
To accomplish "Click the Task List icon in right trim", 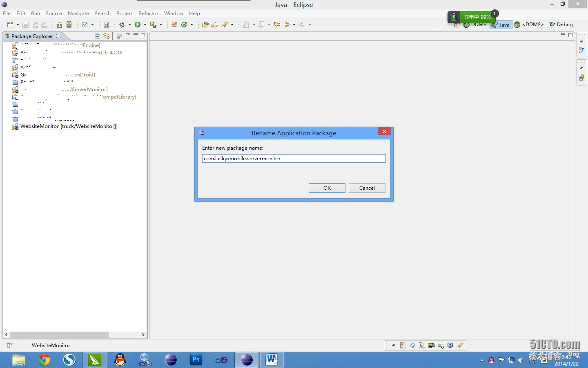I will (x=582, y=78).
